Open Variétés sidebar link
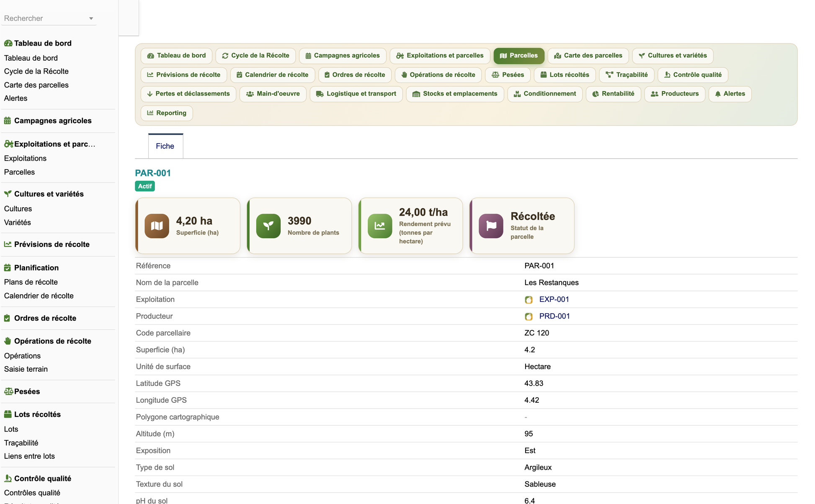 [x=18, y=222]
